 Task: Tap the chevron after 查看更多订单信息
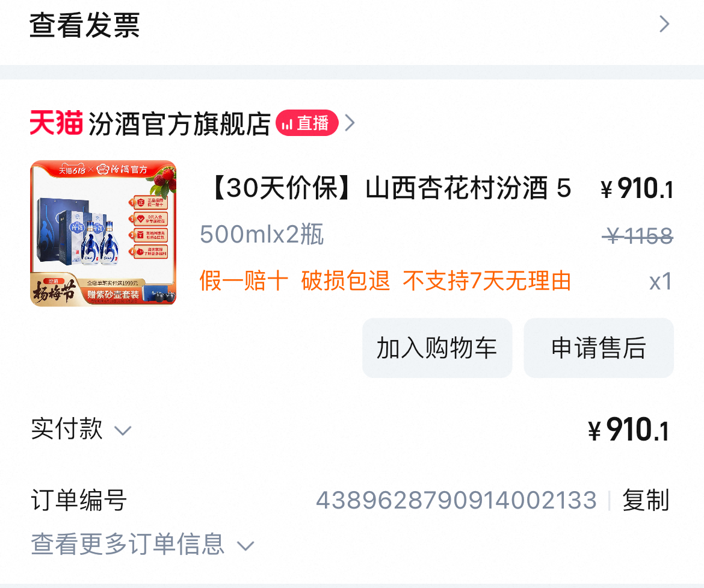pos(245,546)
